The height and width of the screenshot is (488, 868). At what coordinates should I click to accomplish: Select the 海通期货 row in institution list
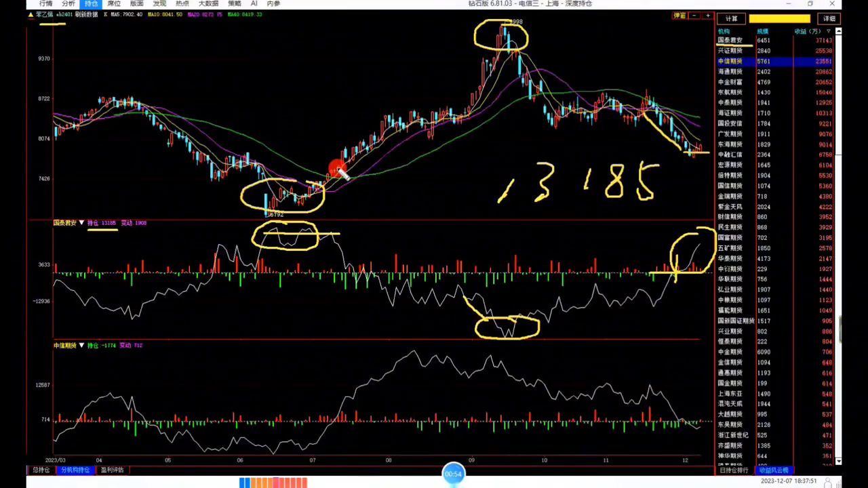coord(730,72)
